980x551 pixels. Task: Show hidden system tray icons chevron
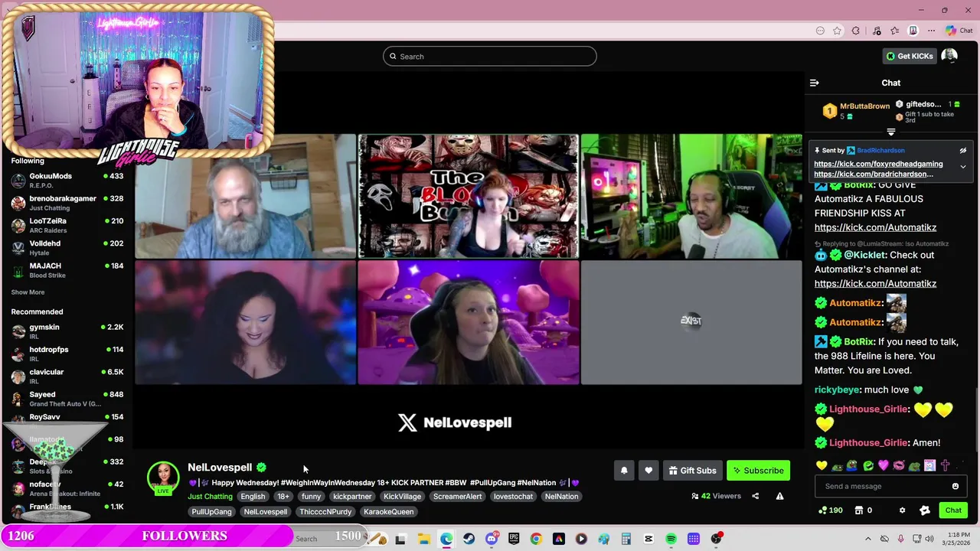[x=867, y=539]
